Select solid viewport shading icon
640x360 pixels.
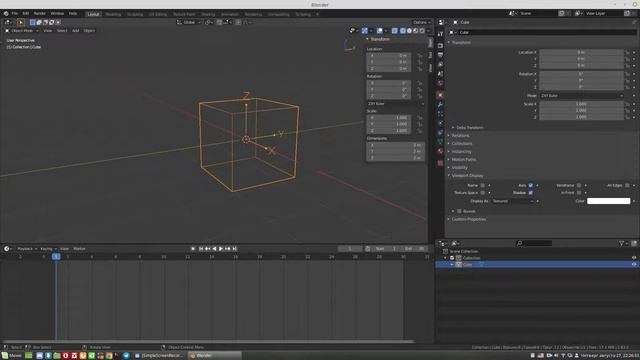coord(409,31)
